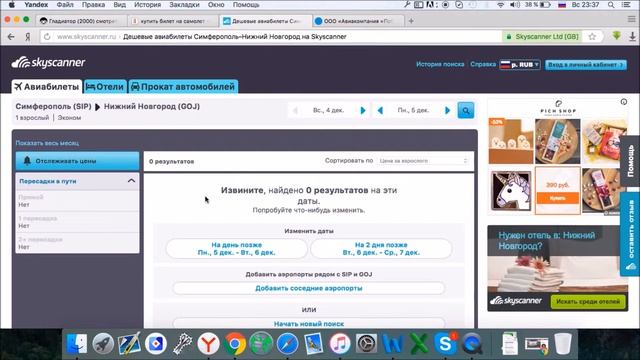Click Показать весь месяц link
This screenshot has width=640, height=360.
point(47,143)
